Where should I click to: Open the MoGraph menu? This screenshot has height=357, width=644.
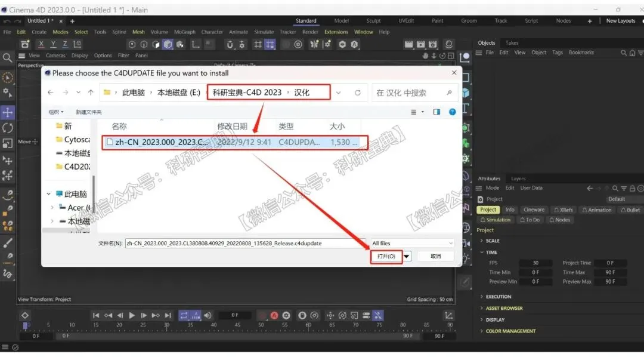pos(184,32)
